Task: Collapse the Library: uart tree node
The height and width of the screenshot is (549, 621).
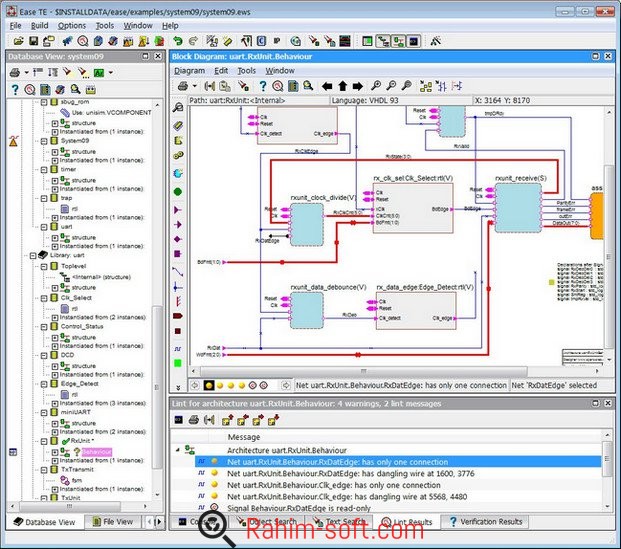Action: tap(33, 256)
